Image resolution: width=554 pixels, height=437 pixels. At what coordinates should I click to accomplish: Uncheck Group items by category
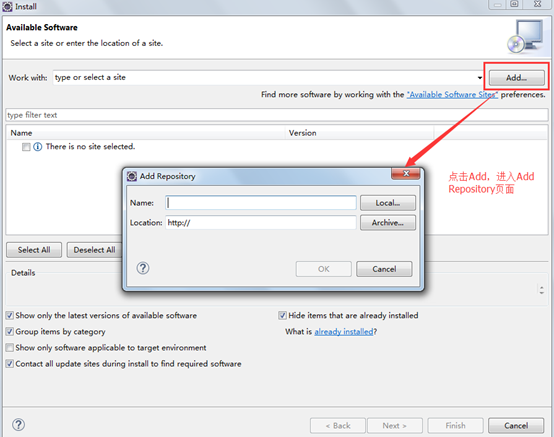(x=10, y=331)
